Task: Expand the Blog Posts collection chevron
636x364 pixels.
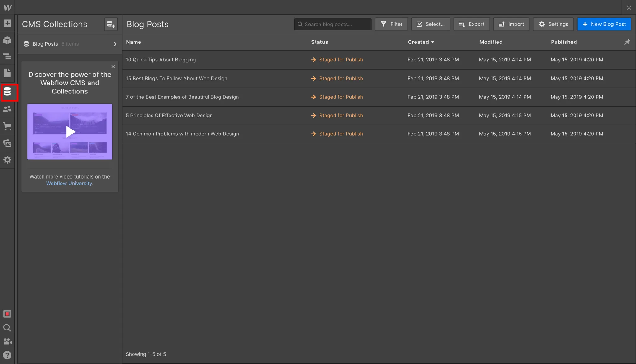Action: [x=115, y=44]
